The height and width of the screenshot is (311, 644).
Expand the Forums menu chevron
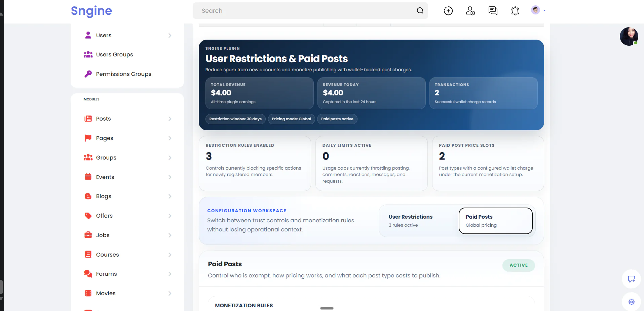(170, 274)
